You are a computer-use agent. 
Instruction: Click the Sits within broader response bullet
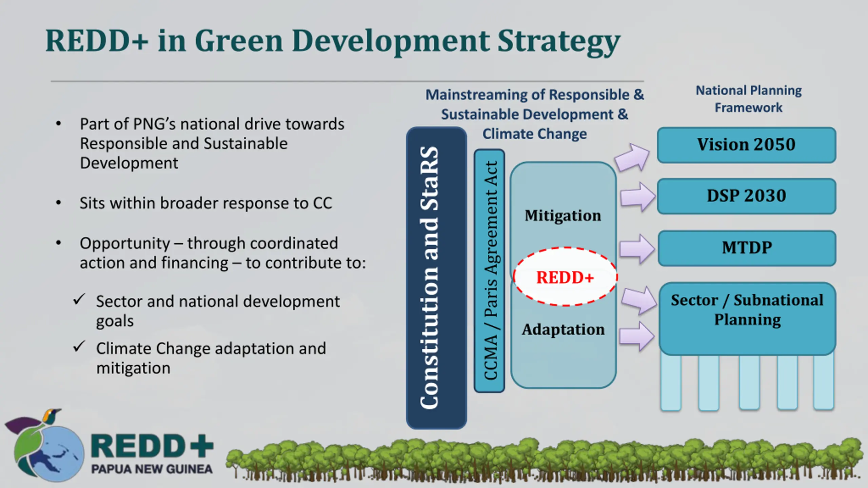pyautogui.click(x=205, y=203)
